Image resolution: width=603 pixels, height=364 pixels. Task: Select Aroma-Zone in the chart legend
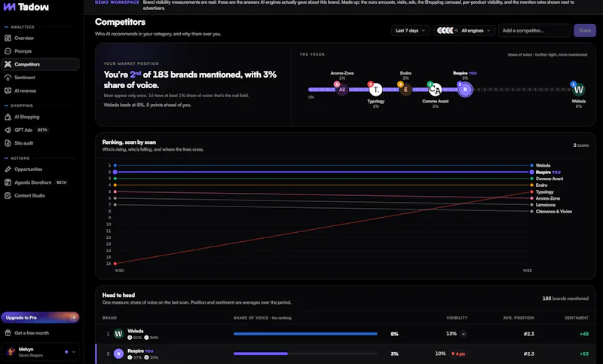click(x=548, y=198)
